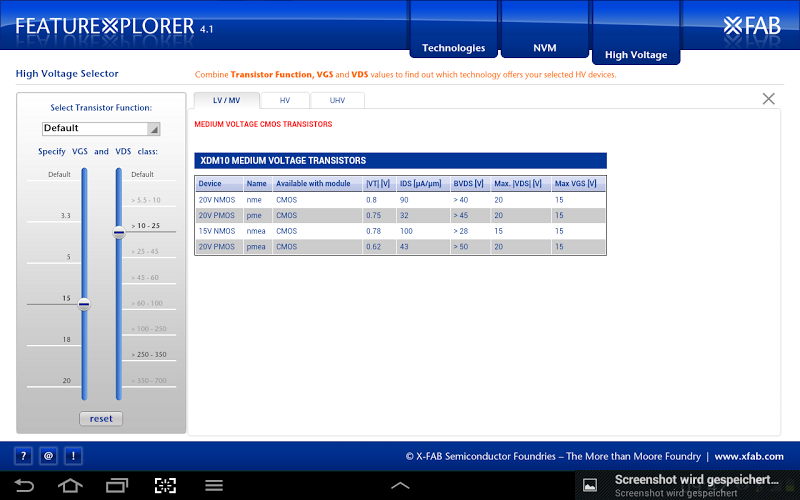Select VDS class > 250 - 350
Viewport: 800px width, 500px height.
point(148,355)
